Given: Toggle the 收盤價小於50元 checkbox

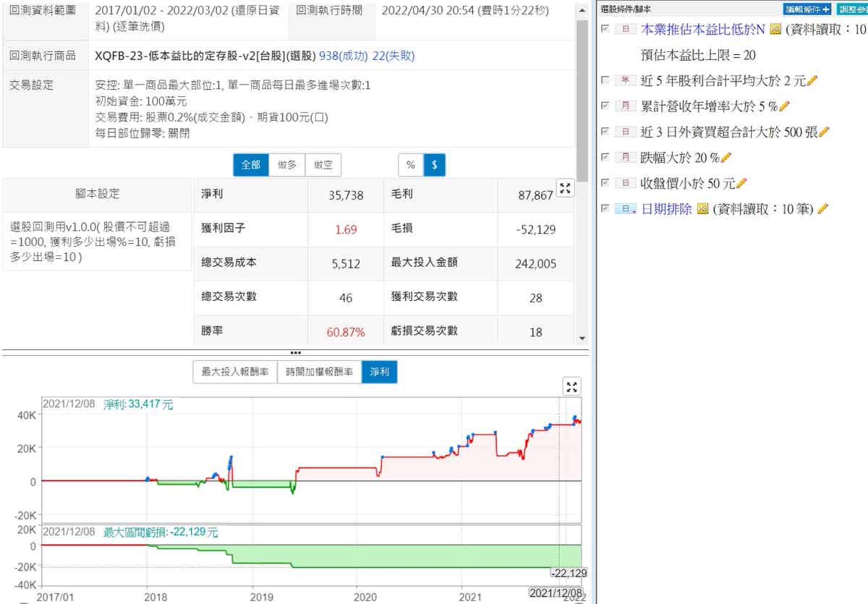Looking at the screenshot, I should coord(605,183).
